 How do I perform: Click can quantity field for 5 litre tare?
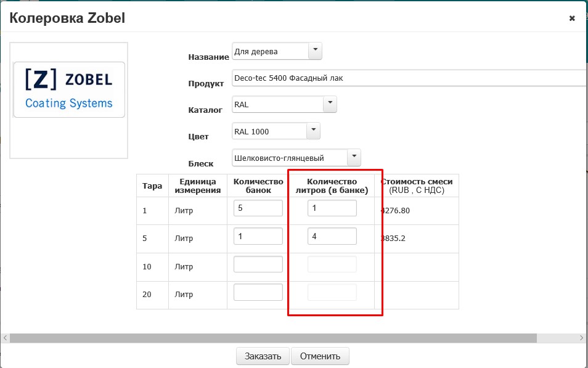[x=258, y=236]
